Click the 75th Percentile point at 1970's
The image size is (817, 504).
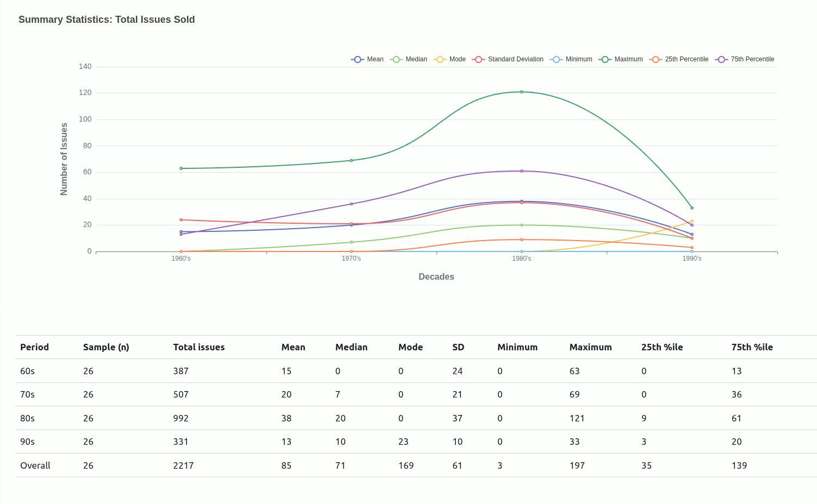(351, 204)
